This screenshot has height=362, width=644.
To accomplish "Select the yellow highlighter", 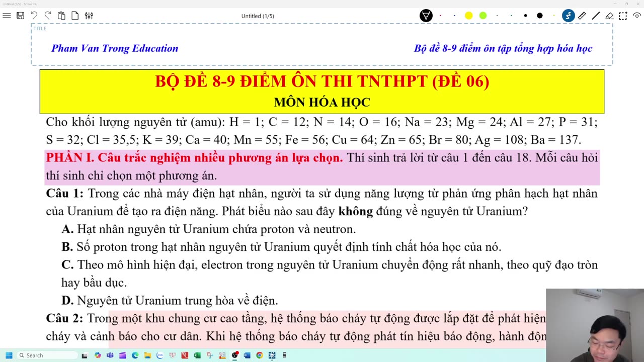I will [x=469, y=16].
